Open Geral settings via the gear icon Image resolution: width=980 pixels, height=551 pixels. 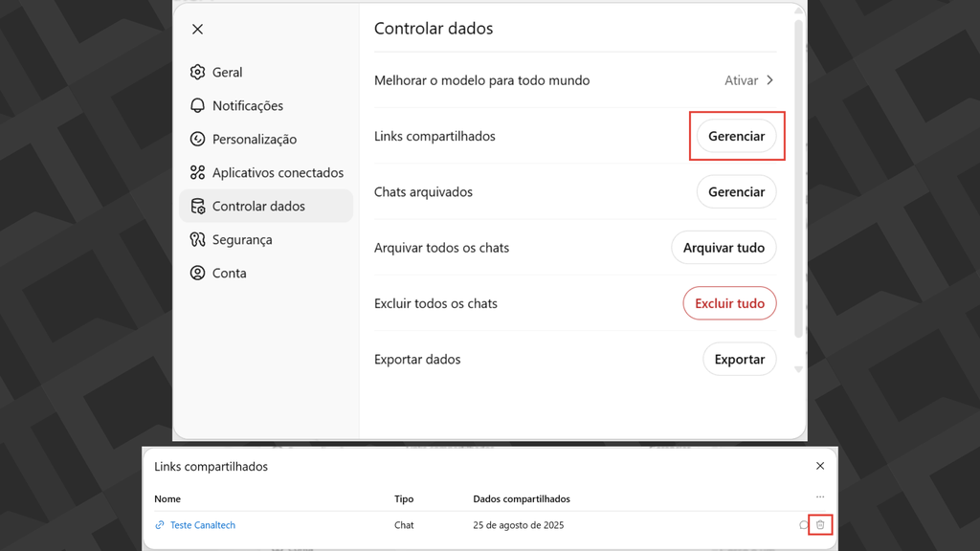click(197, 72)
